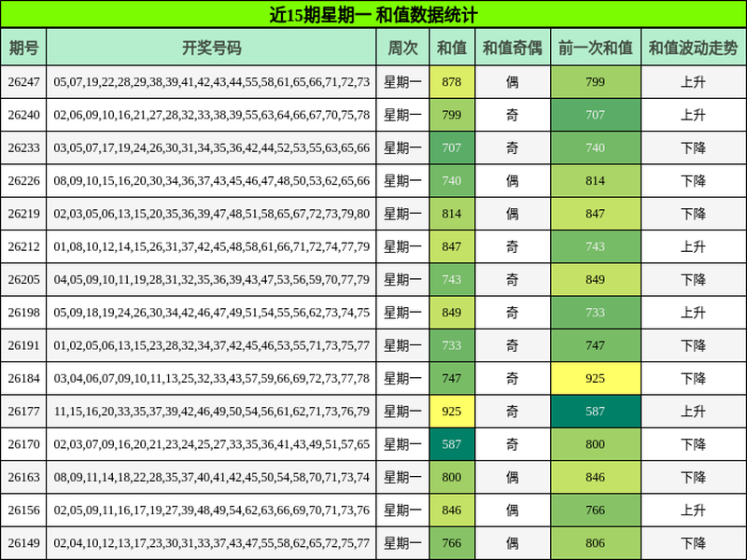This screenshot has width=747, height=560.
Task: Click sum value 766 in row 26149
Action: point(452,542)
